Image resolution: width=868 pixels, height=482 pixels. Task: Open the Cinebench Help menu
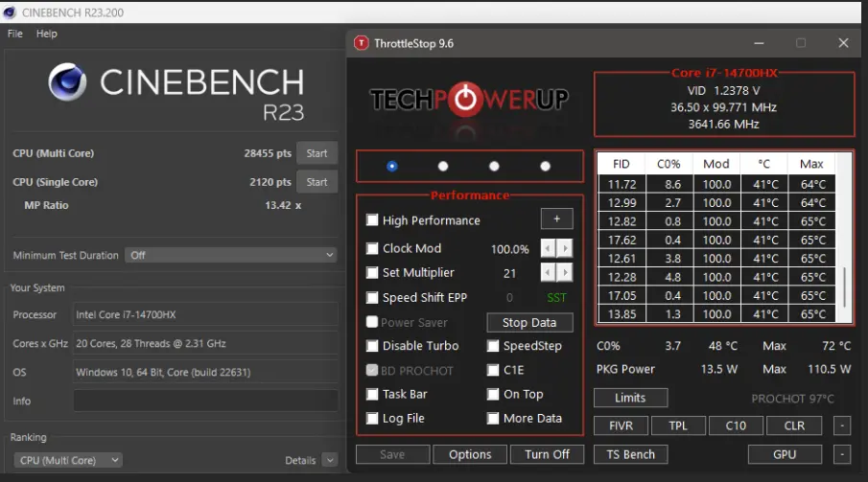coord(46,34)
